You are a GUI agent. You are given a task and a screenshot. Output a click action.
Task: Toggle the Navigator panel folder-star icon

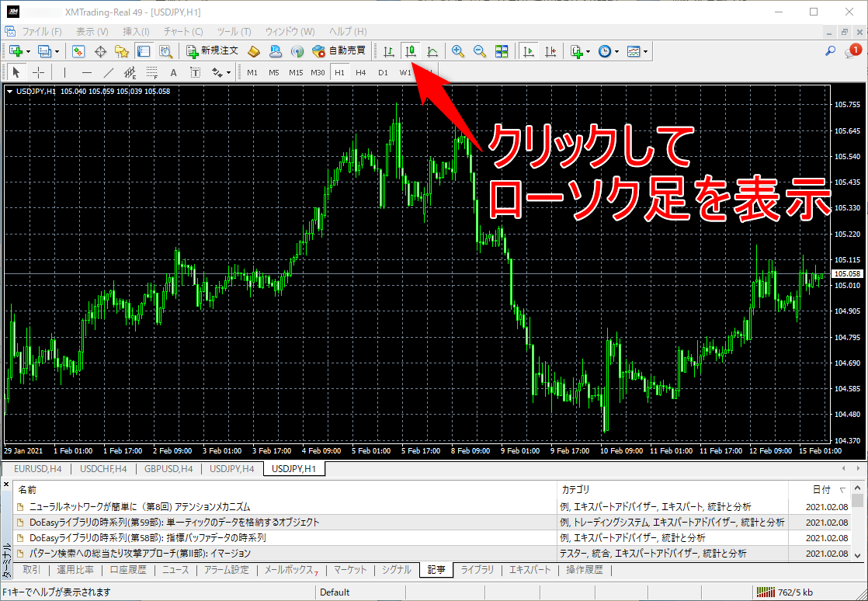click(122, 51)
